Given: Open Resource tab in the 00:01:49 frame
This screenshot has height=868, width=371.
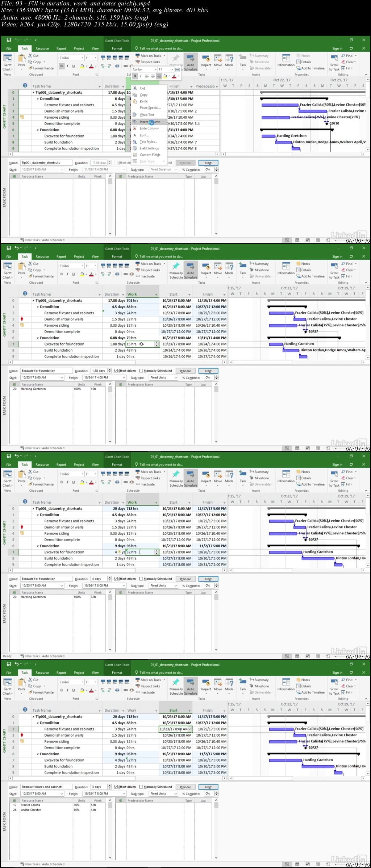Looking at the screenshot, I should [x=42, y=257].
